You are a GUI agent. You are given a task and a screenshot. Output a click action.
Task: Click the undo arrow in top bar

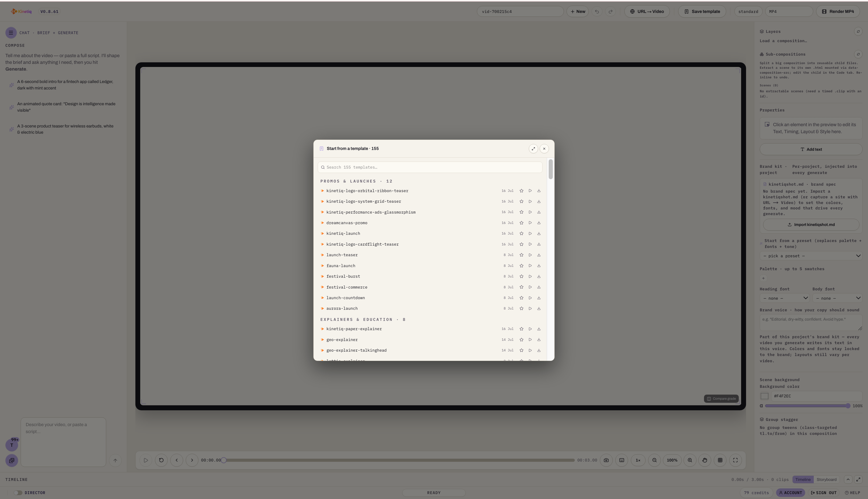597,12
